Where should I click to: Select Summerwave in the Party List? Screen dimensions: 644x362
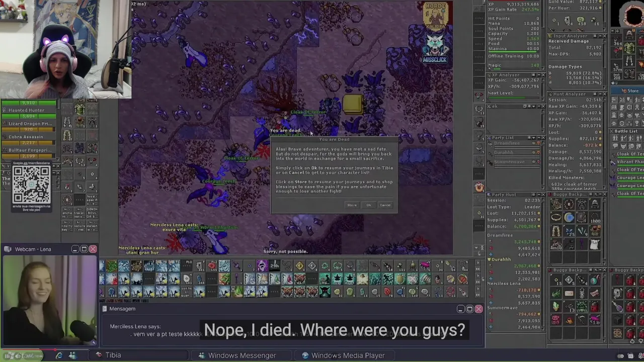[x=509, y=162]
